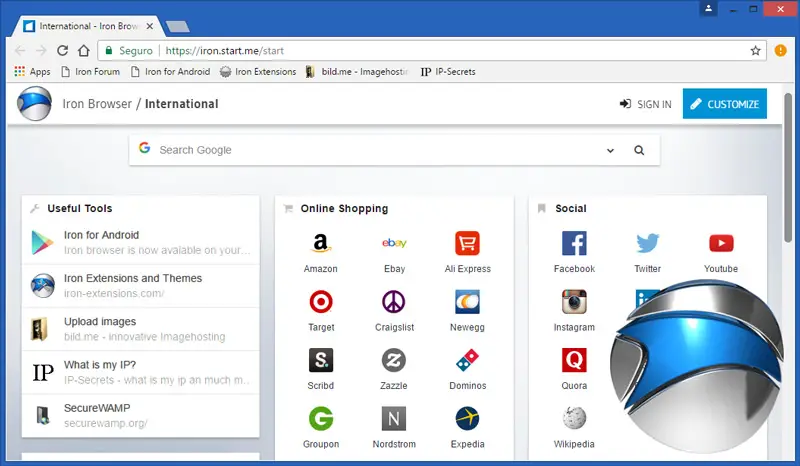Screen dimensions: 800x466
Task: Open the Upload images tool entry
Action: (x=140, y=329)
